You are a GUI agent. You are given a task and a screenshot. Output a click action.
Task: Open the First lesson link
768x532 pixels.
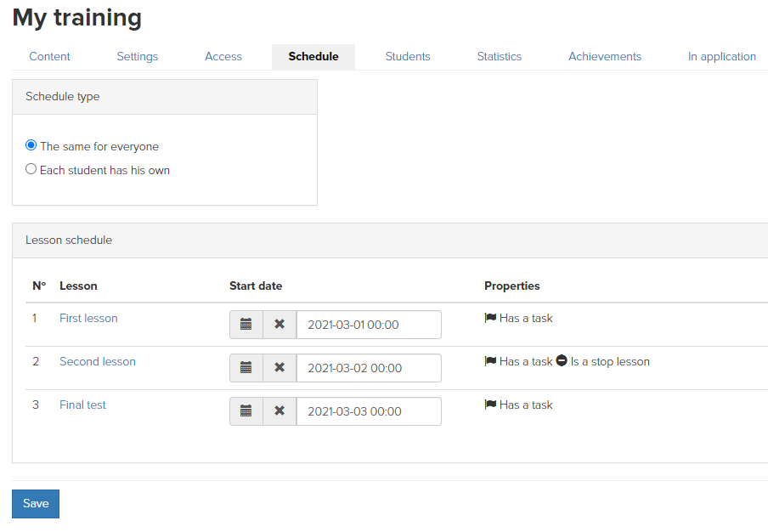point(88,319)
